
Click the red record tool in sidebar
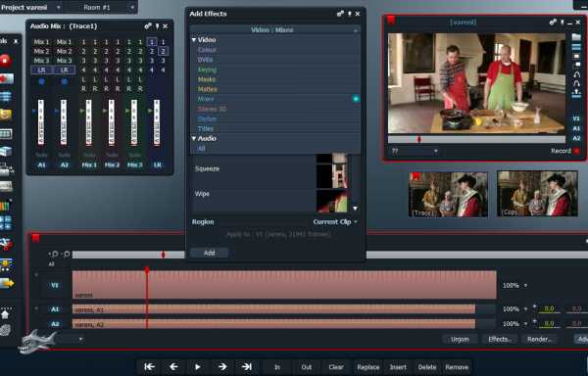[x=5, y=61]
